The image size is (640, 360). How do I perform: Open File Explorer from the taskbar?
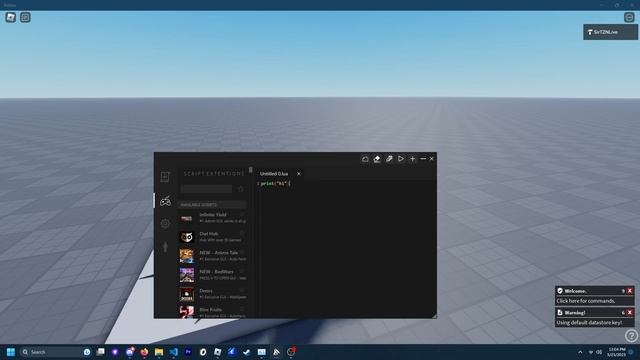[159, 352]
